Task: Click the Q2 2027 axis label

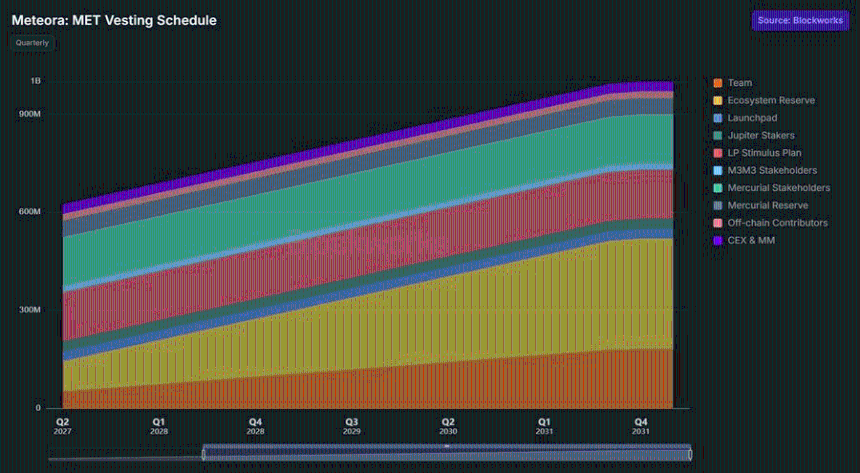Action: click(63, 426)
